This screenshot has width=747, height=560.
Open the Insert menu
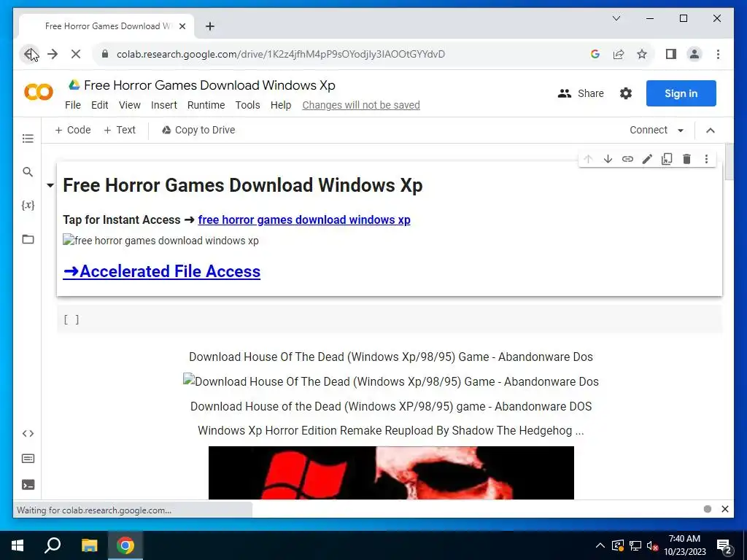pyautogui.click(x=164, y=105)
